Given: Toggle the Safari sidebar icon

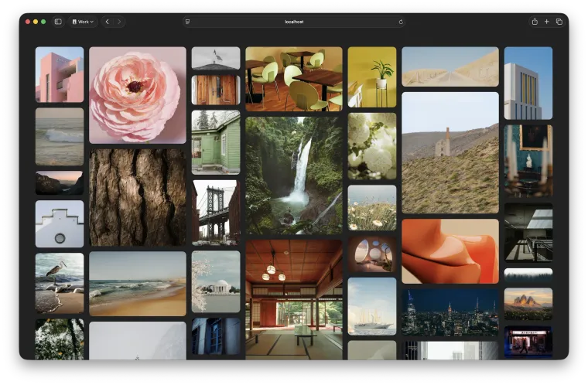Looking at the screenshot, I should 58,22.
